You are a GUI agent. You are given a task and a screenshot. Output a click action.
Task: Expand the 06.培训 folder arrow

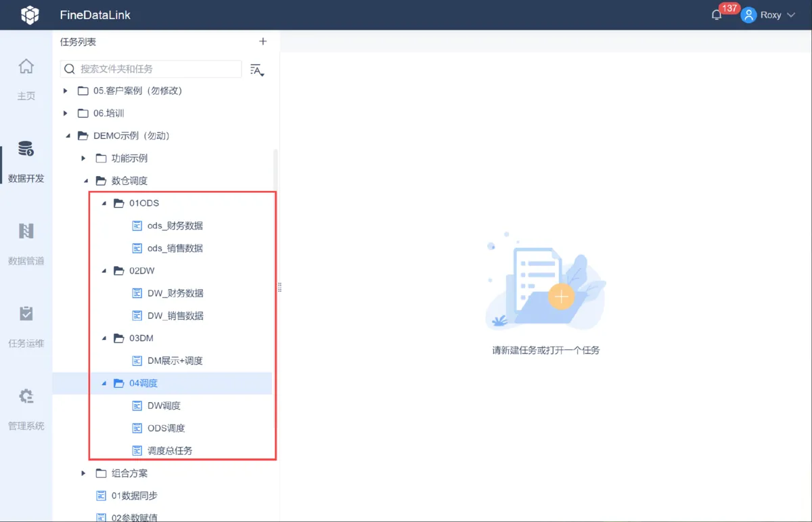[66, 113]
